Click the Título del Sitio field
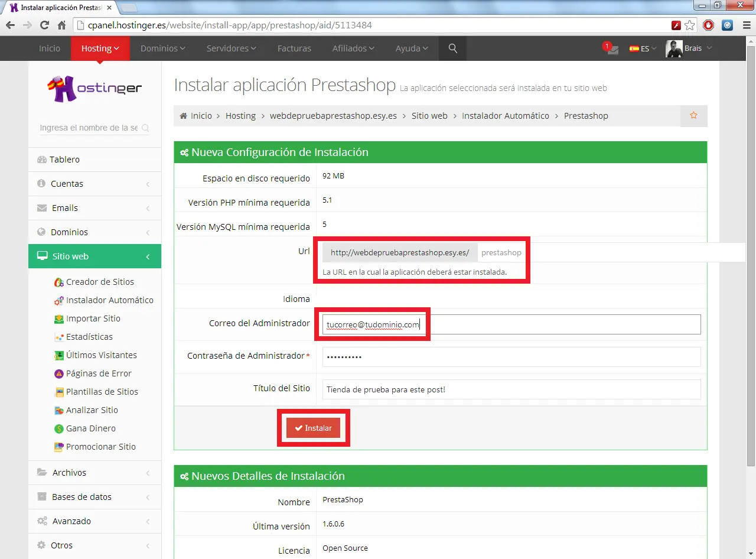 [x=511, y=389]
